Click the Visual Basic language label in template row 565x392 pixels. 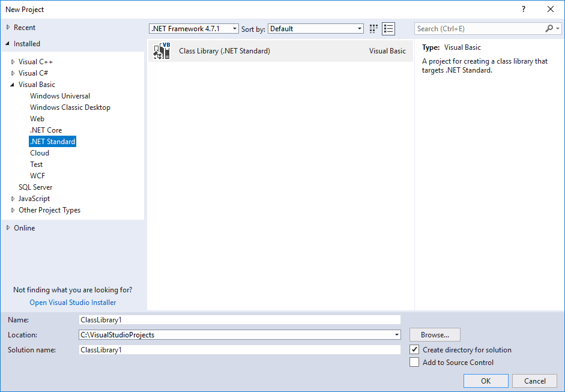[387, 51]
